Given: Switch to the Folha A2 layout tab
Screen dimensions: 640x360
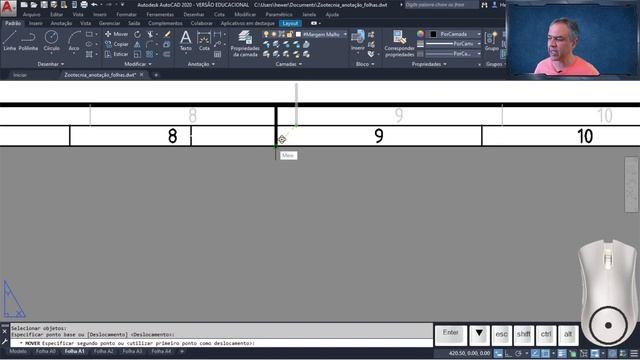Looking at the screenshot, I should (x=103, y=351).
